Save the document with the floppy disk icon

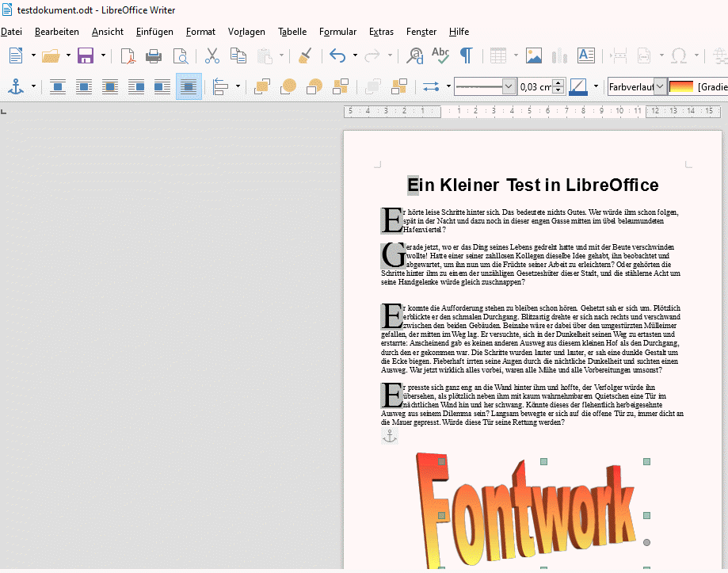point(86,55)
